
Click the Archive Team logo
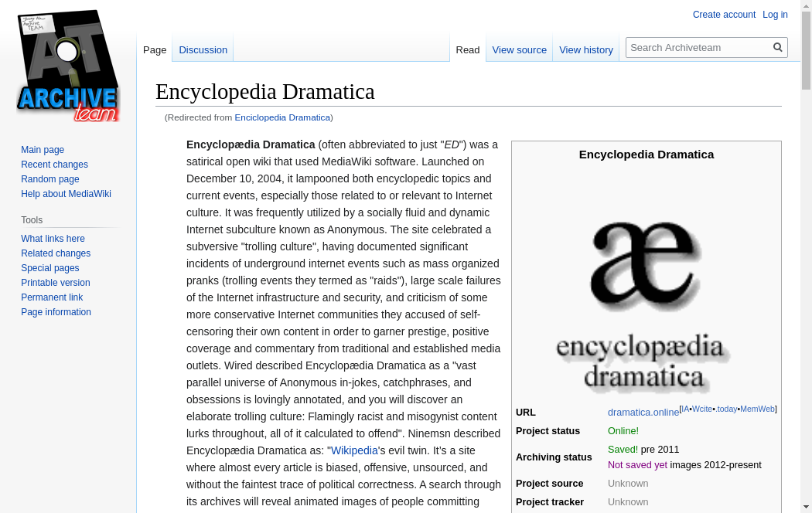(68, 66)
